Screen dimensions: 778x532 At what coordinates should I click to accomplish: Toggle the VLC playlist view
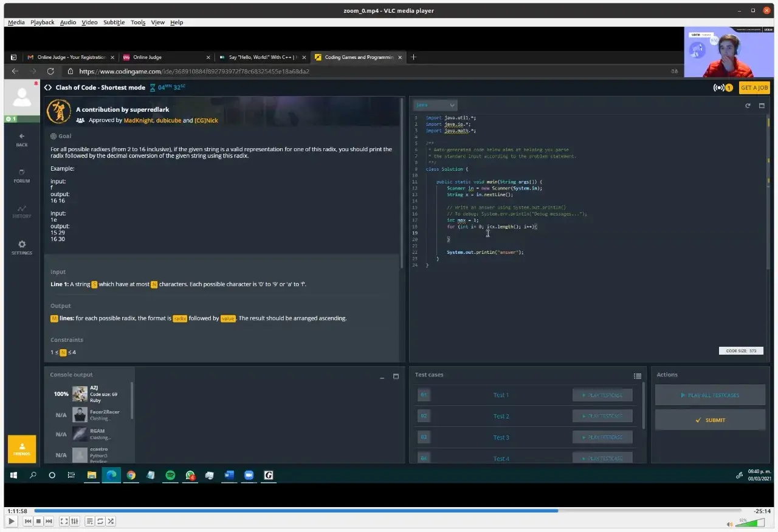tap(90, 521)
